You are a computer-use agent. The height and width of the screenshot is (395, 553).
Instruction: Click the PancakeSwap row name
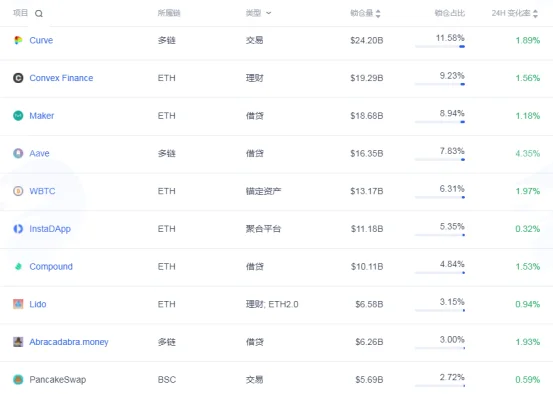point(57,380)
